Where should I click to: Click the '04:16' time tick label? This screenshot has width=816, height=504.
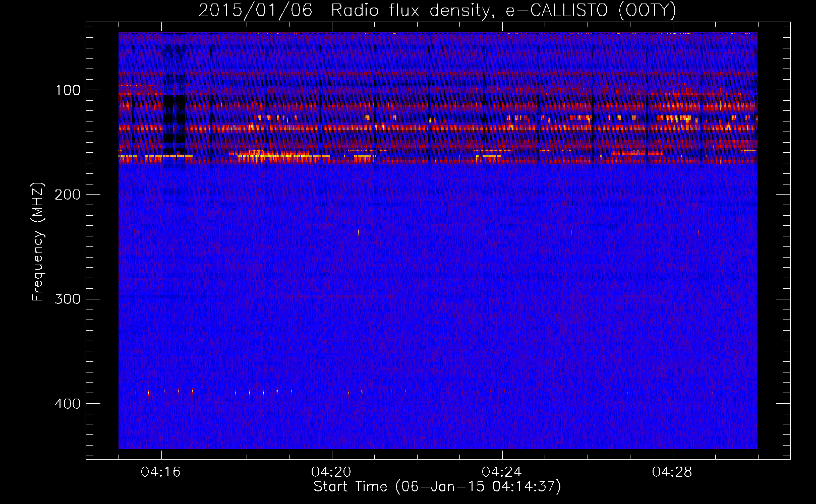(161, 472)
